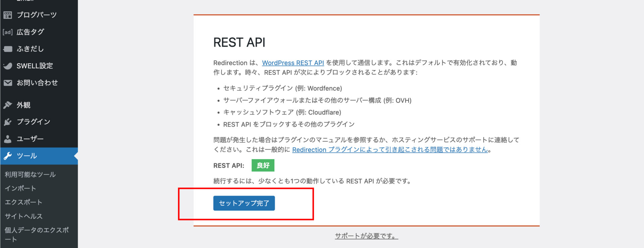Open the サイトヘルス submenu item
The width and height of the screenshot is (644, 248).
tap(24, 216)
